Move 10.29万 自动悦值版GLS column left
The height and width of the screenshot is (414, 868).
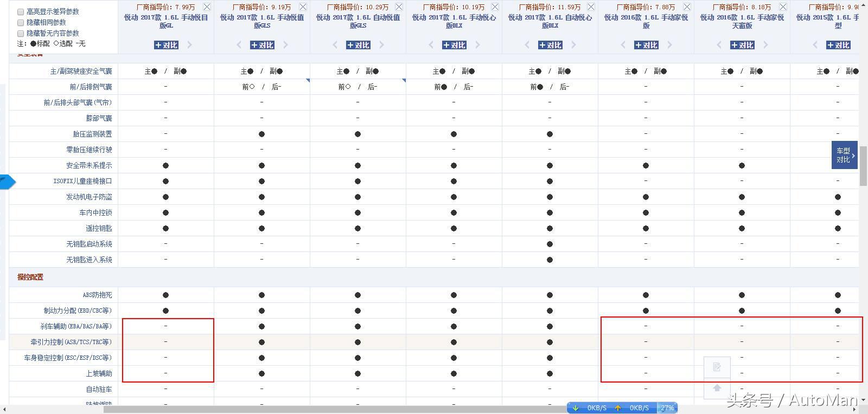[x=335, y=45]
